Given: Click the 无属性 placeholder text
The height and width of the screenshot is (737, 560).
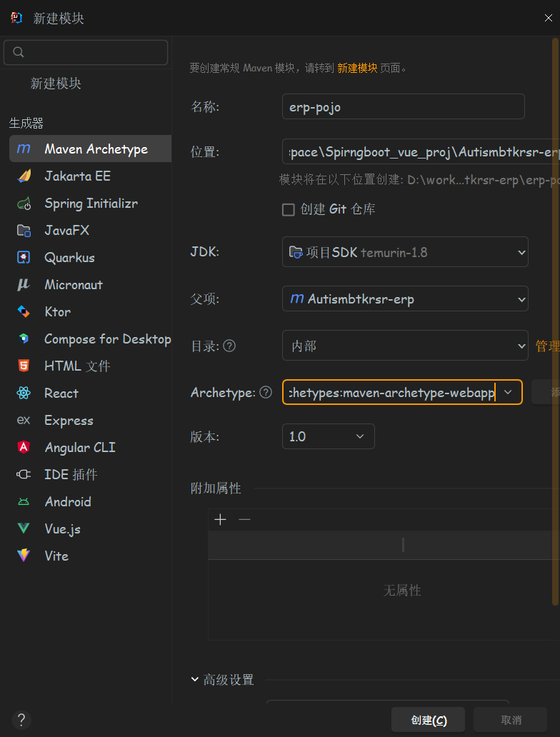Looking at the screenshot, I should (402, 591).
